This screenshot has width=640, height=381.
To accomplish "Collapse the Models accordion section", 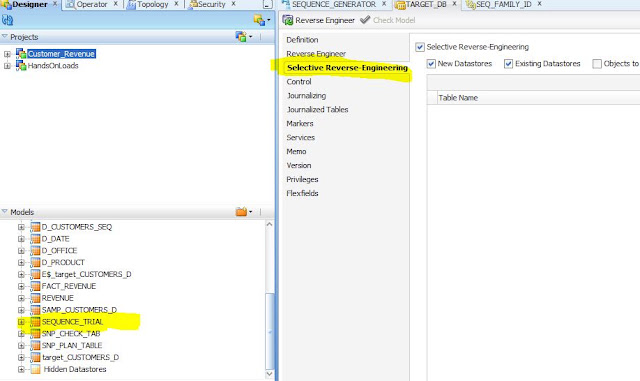I will pyautogui.click(x=5, y=212).
